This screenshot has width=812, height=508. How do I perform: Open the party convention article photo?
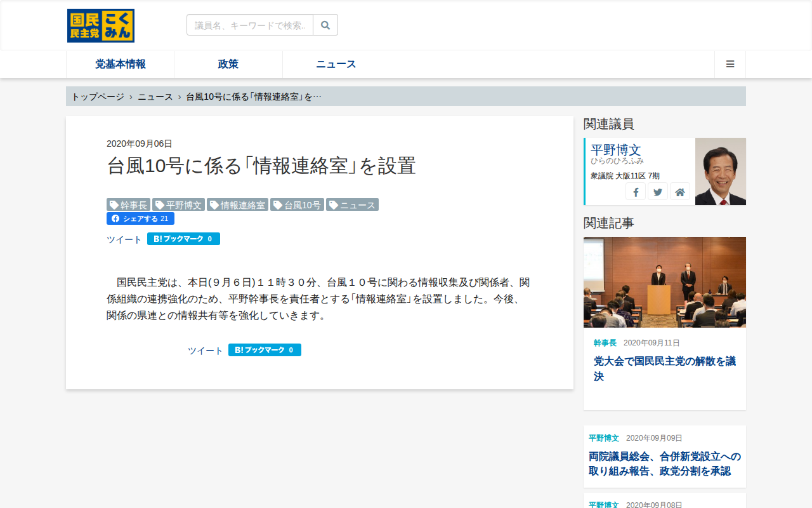[x=665, y=282]
